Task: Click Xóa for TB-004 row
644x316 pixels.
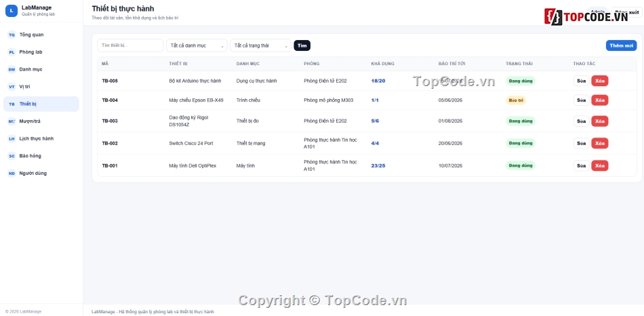Action: 600,100
